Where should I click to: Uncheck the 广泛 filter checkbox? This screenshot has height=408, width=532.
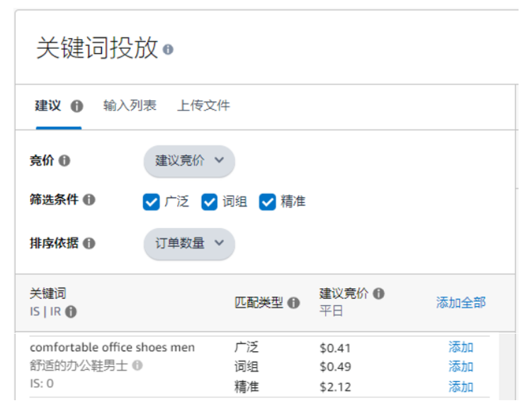point(151,202)
